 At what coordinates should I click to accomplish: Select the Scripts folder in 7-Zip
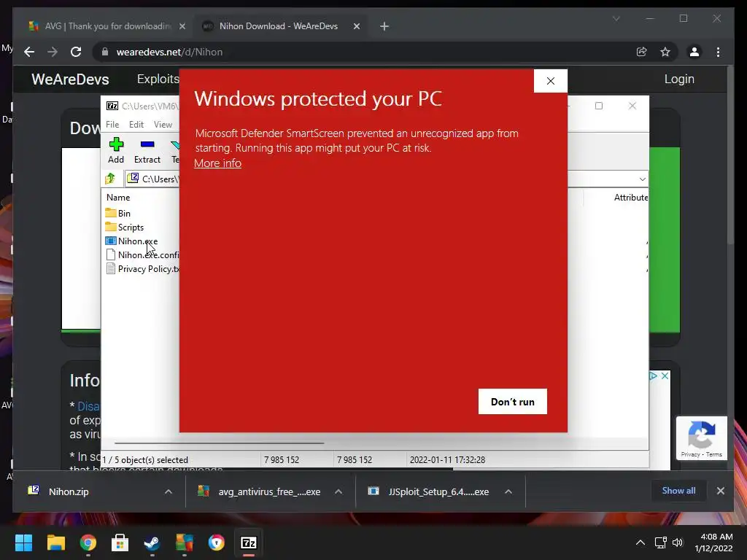(124, 227)
